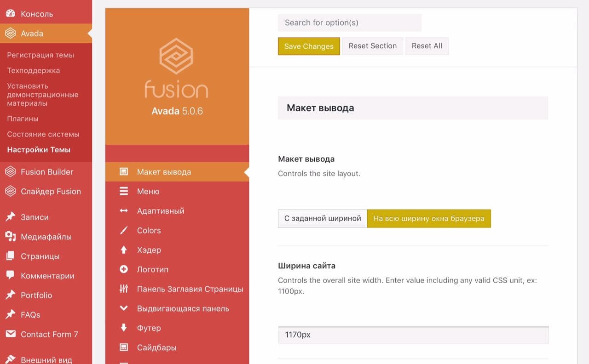Click the Save Changes button

pos(309,46)
